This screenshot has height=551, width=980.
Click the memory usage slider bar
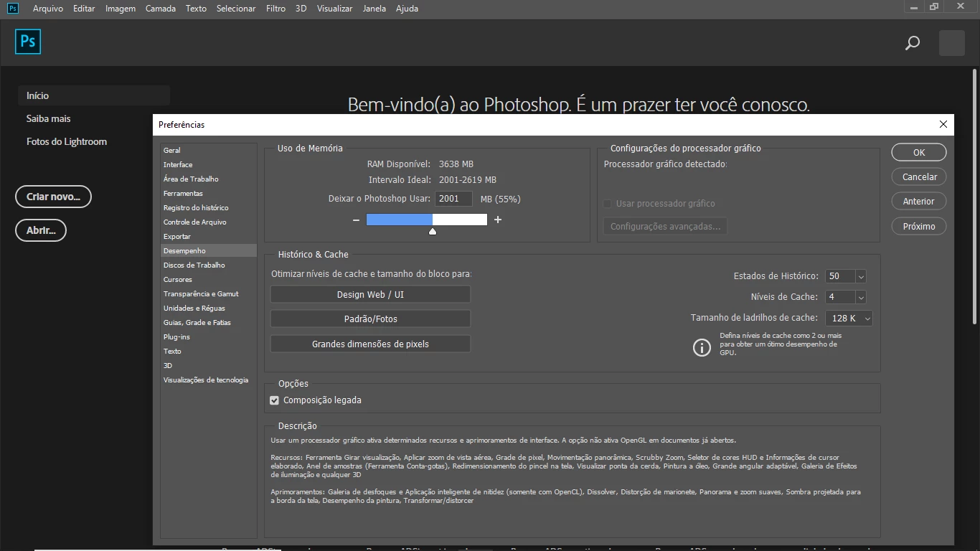pos(427,220)
